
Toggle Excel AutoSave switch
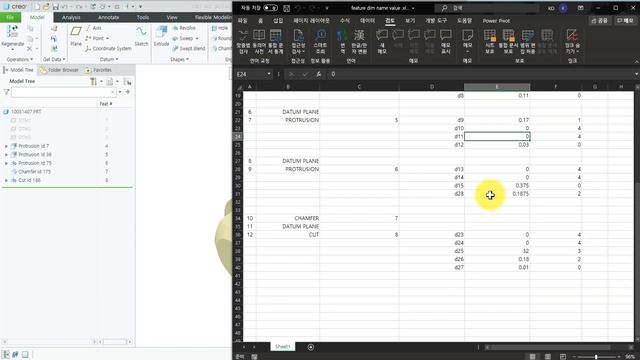(x=270, y=8)
